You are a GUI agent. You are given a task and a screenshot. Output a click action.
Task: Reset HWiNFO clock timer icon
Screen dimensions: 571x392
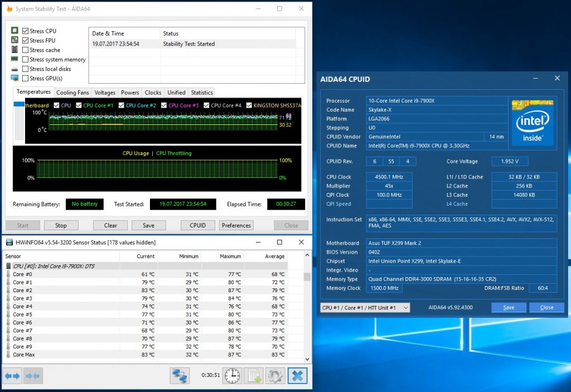tap(232, 376)
